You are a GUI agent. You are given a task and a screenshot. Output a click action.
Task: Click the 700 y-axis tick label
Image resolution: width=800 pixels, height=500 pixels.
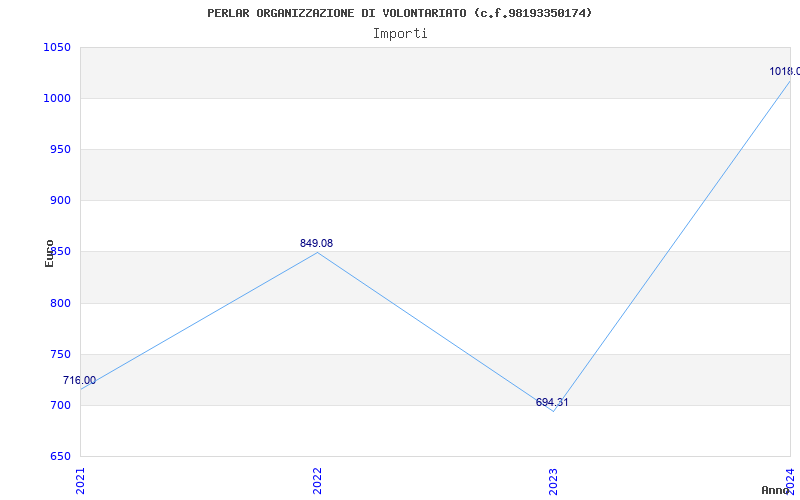coord(60,406)
